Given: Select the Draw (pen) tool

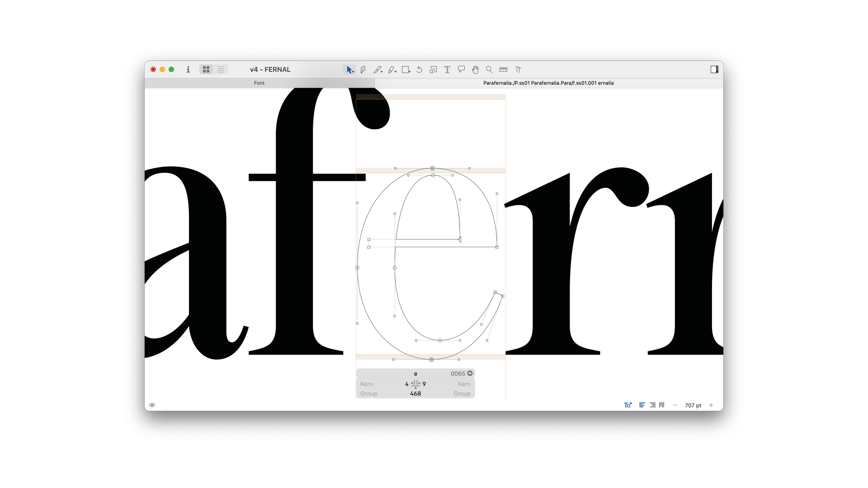Looking at the screenshot, I should 363,70.
